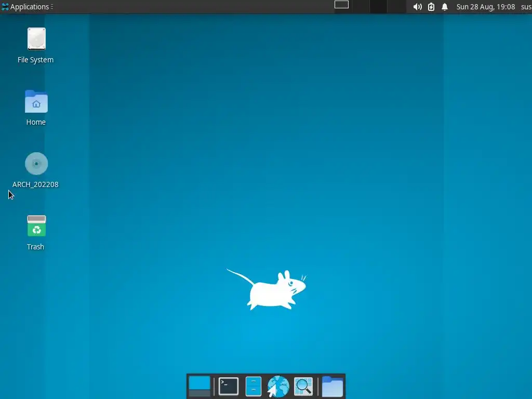Open Application Finder magnifier icon
The height and width of the screenshot is (399, 532).
[303, 387]
